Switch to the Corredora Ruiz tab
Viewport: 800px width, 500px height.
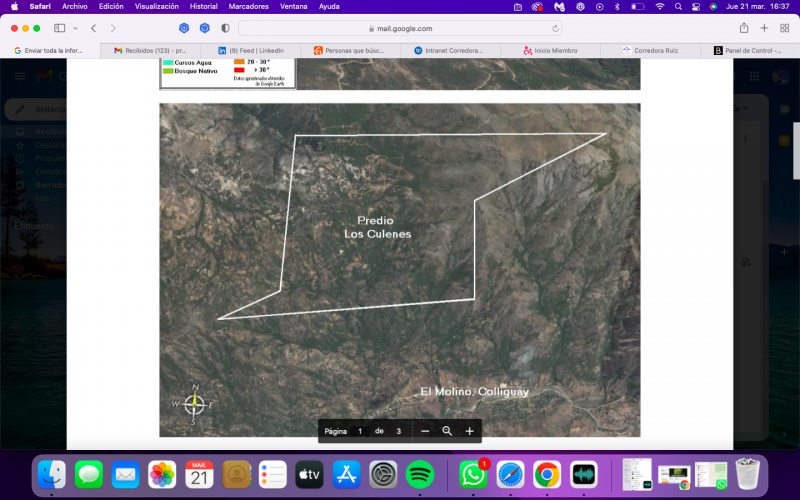[x=651, y=51]
